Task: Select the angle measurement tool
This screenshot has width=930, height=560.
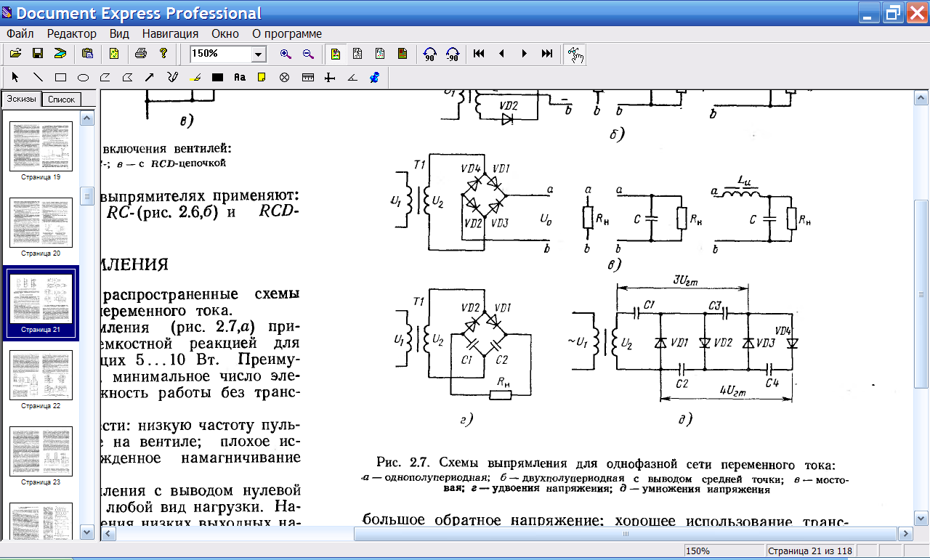Action: click(x=352, y=77)
